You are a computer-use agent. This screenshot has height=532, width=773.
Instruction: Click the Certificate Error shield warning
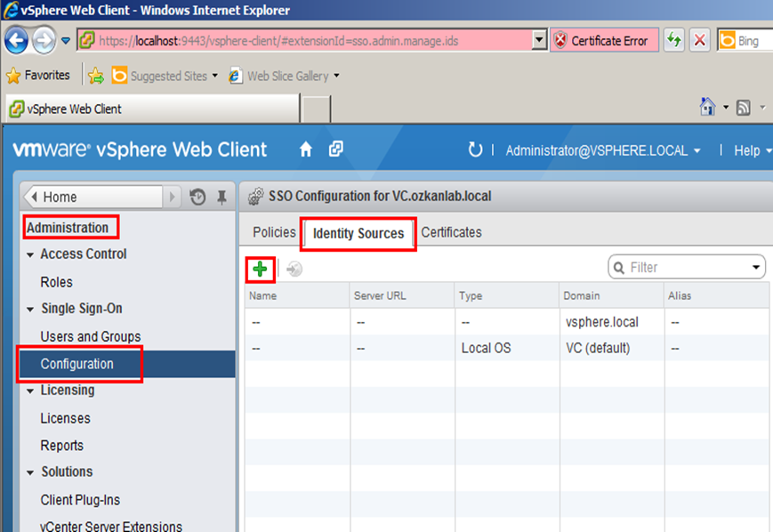pos(604,40)
